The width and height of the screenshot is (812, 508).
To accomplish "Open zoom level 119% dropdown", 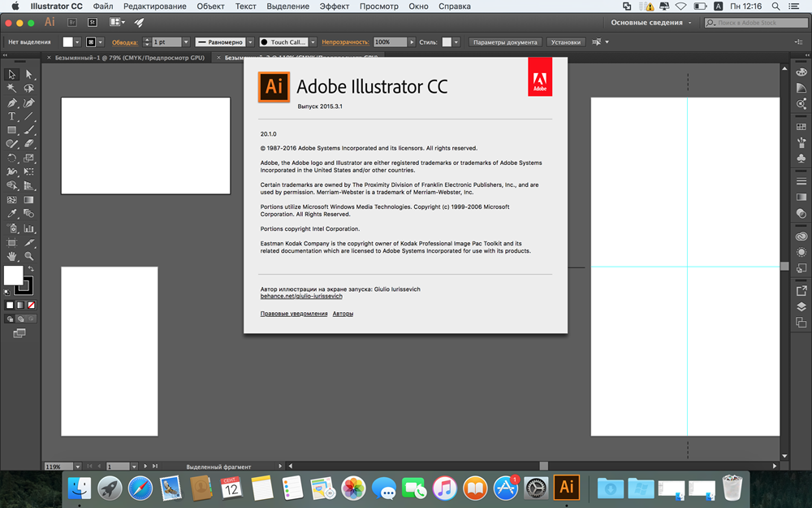I will coord(78,467).
